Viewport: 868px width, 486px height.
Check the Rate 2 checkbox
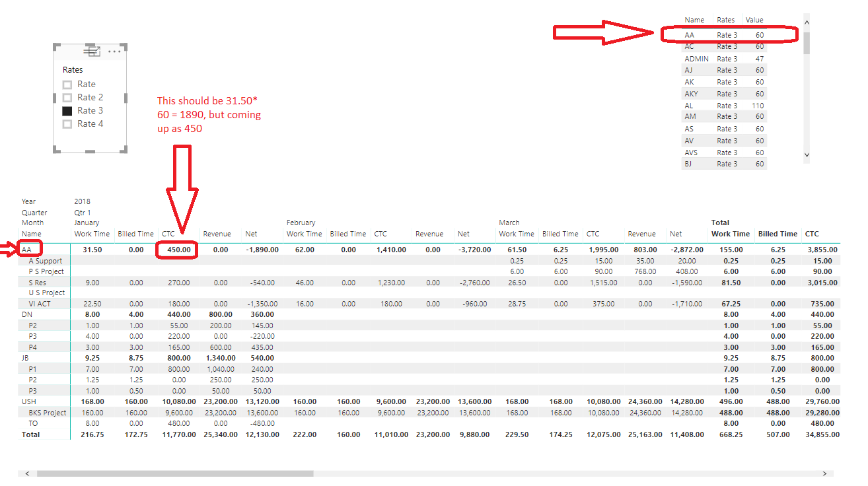point(67,98)
